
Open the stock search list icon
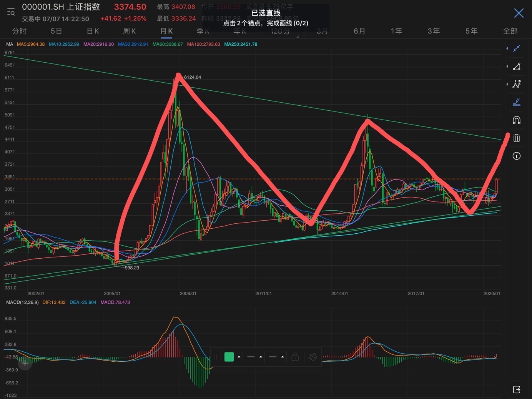coord(11,12)
